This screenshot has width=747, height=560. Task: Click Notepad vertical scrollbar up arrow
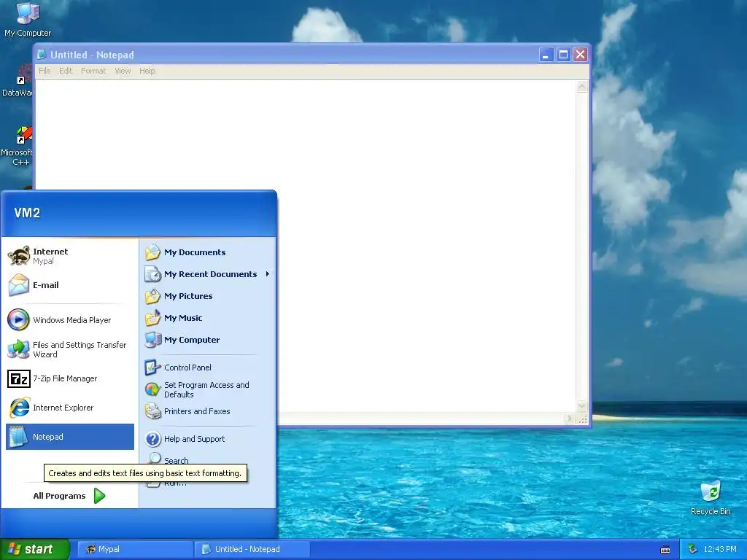click(x=581, y=87)
